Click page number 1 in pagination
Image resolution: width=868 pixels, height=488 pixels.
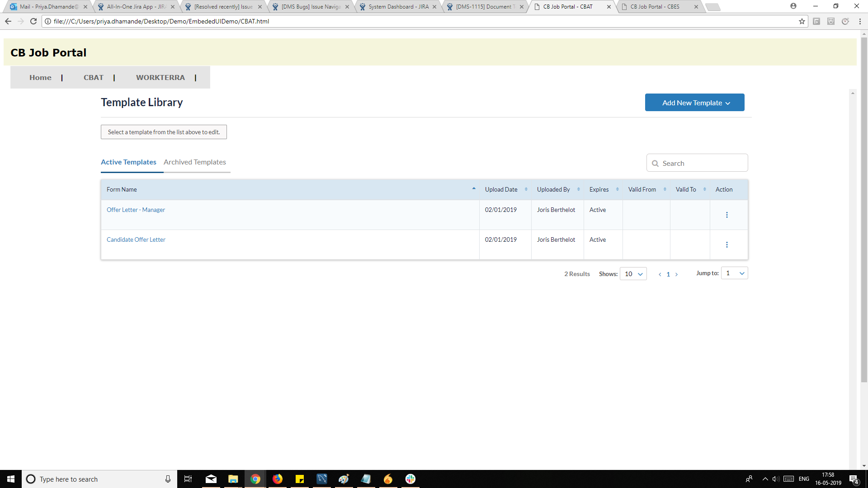[x=668, y=274]
